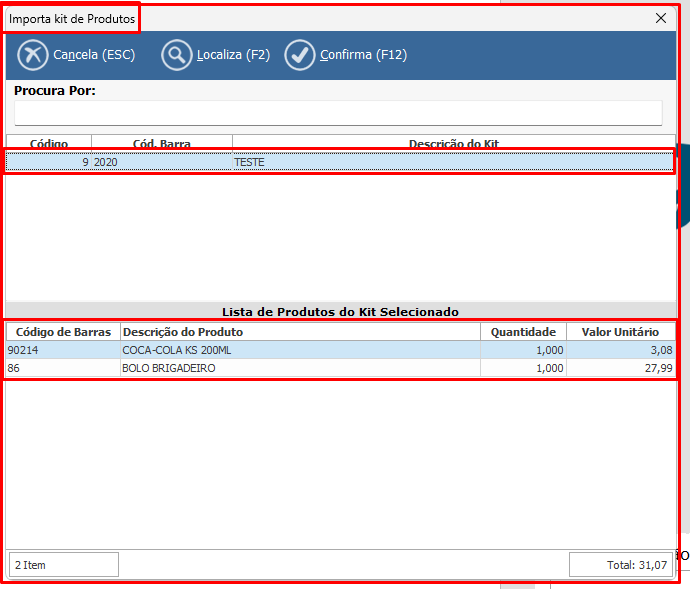Click the Código de Barras column header
The image size is (690, 589).
pos(63,332)
